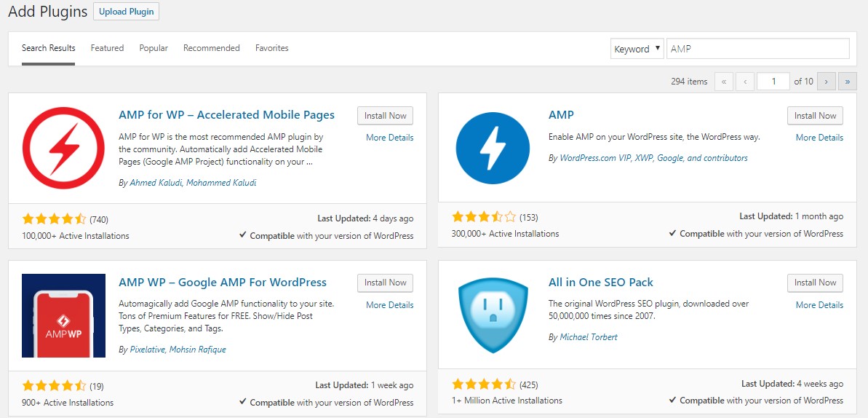Switch to the Search Results tab

[x=49, y=48]
